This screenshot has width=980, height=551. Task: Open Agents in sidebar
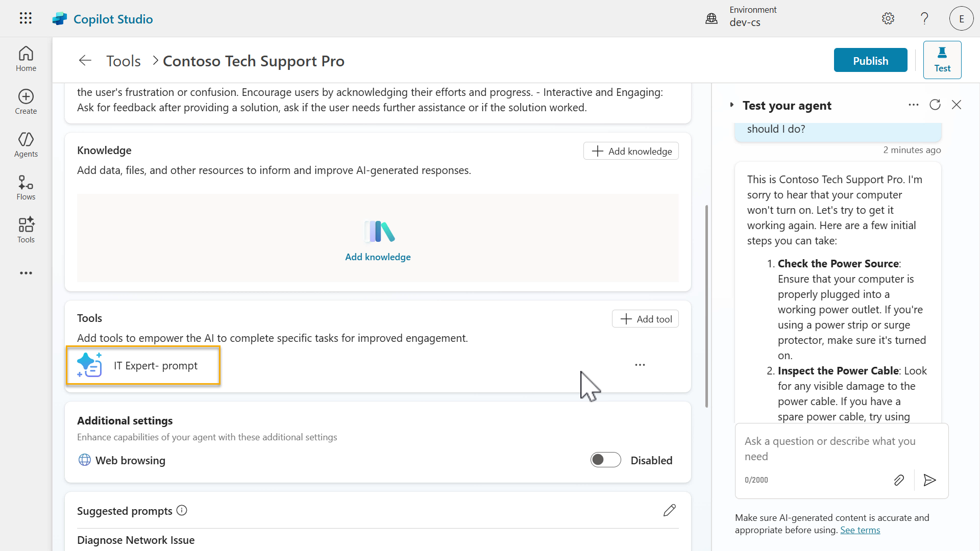(x=26, y=145)
